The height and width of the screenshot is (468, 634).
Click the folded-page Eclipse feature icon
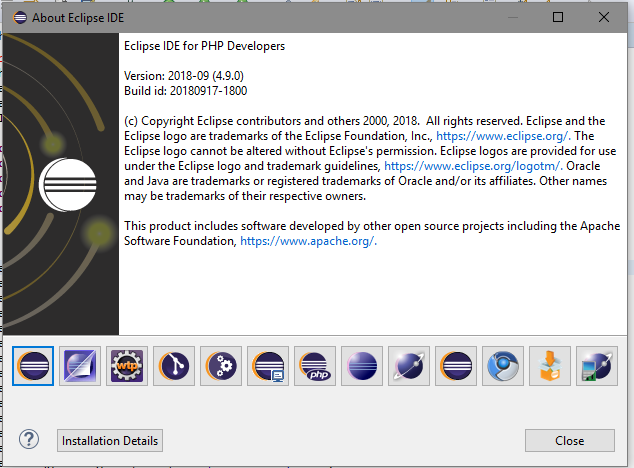coord(80,366)
